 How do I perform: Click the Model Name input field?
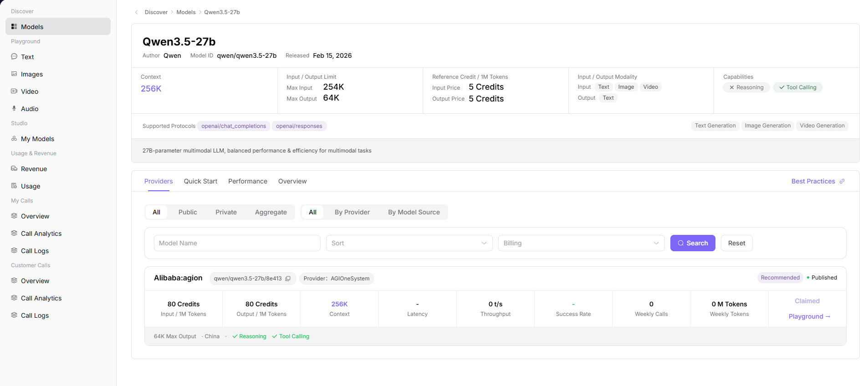(x=237, y=243)
